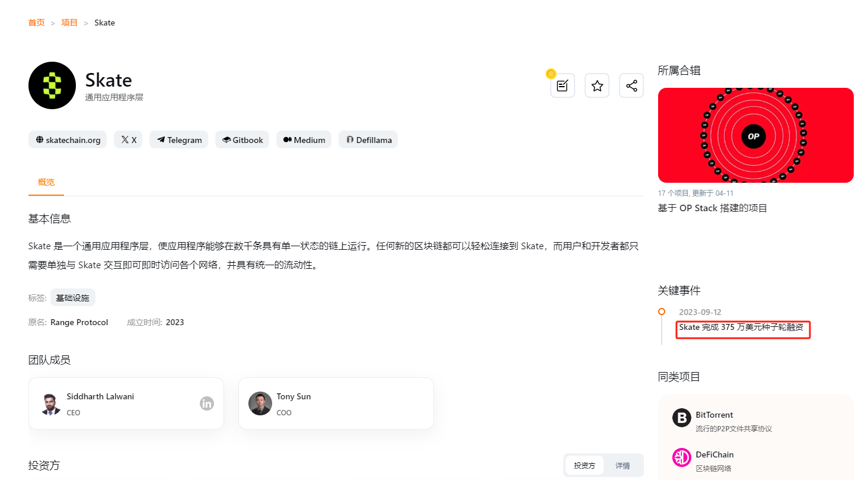Click the 17 个项目, 更新于 04-11 text
The height and width of the screenshot is (480, 868).
(x=695, y=193)
